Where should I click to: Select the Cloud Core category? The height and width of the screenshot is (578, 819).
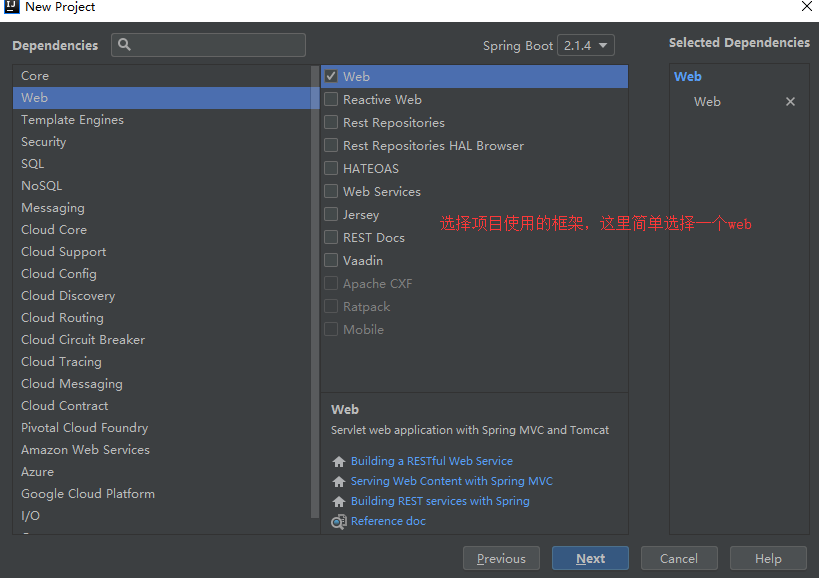[162, 229]
